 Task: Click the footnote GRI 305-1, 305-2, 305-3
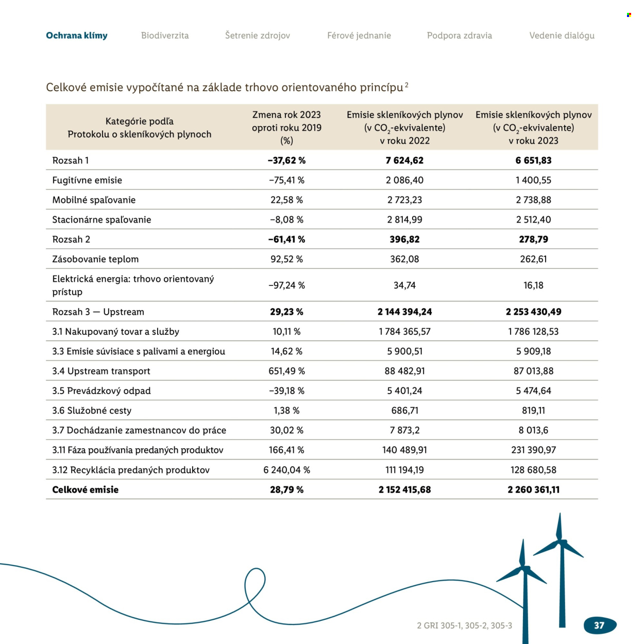pyautogui.click(x=465, y=625)
